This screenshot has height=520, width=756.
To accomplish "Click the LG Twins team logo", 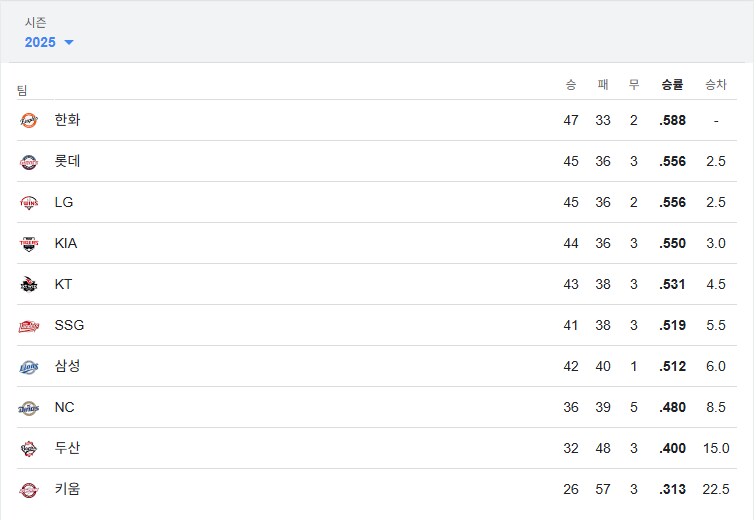I will point(29,203).
